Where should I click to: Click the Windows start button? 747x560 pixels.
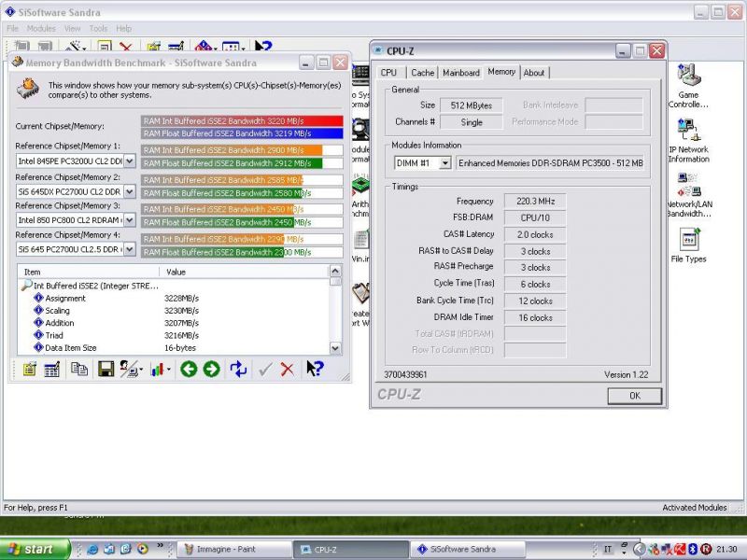coord(35,549)
